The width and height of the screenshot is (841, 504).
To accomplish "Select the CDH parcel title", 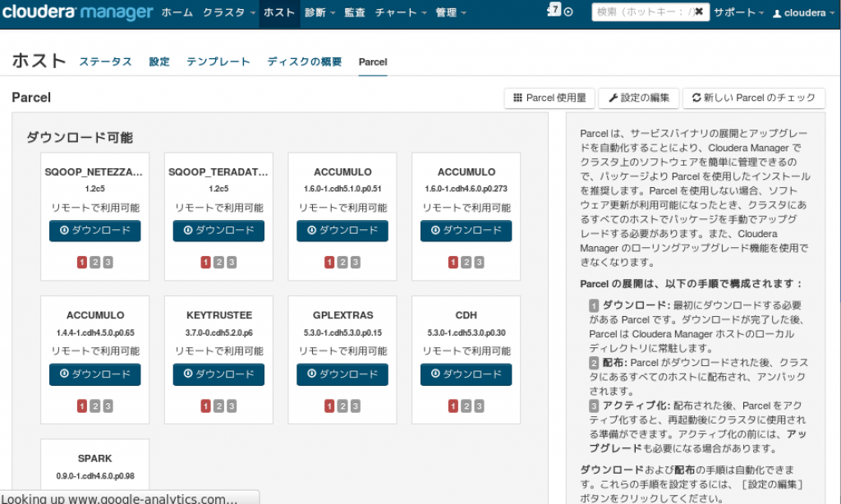I will click(x=466, y=315).
